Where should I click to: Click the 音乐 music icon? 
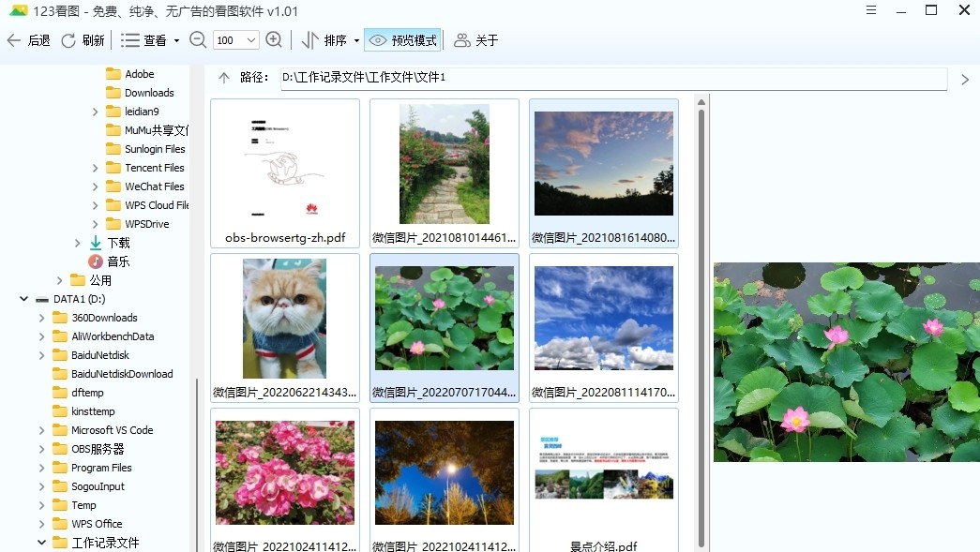(x=96, y=261)
